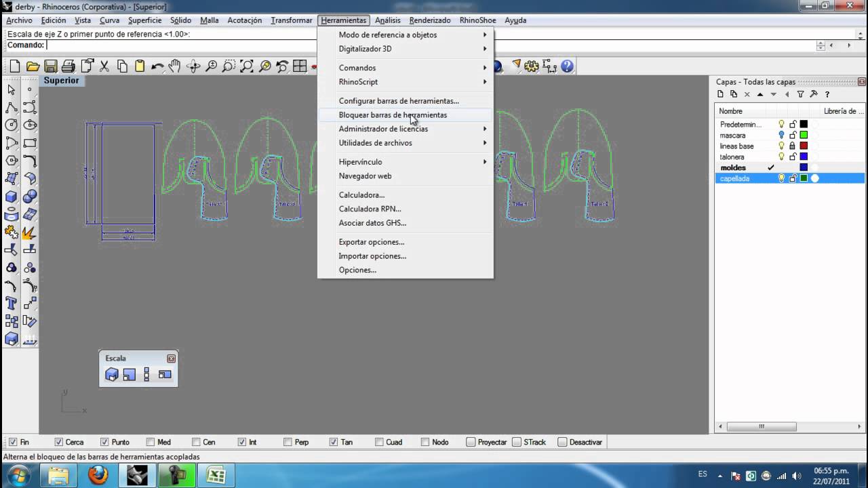Click Exportar opciones... entry
Screen dimensions: 868x488
[x=406, y=242]
